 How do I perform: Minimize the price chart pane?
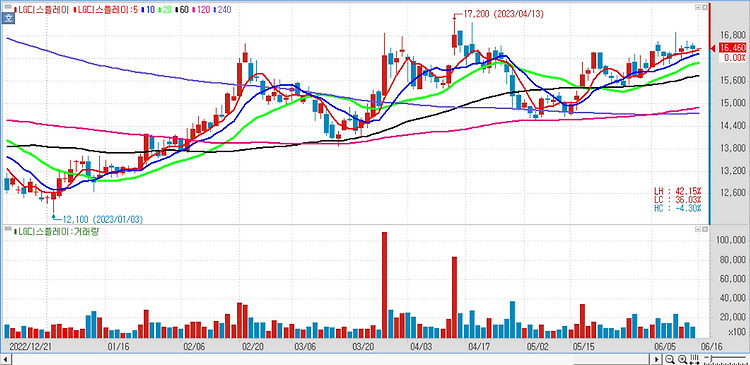click(x=698, y=7)
